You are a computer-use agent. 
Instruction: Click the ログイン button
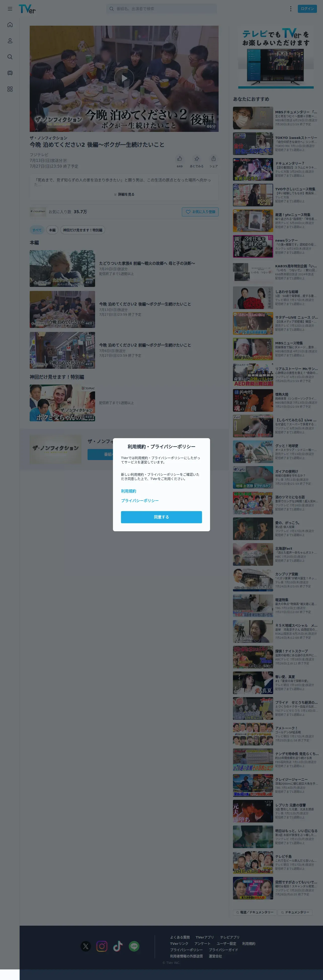(x=307, y=9)
